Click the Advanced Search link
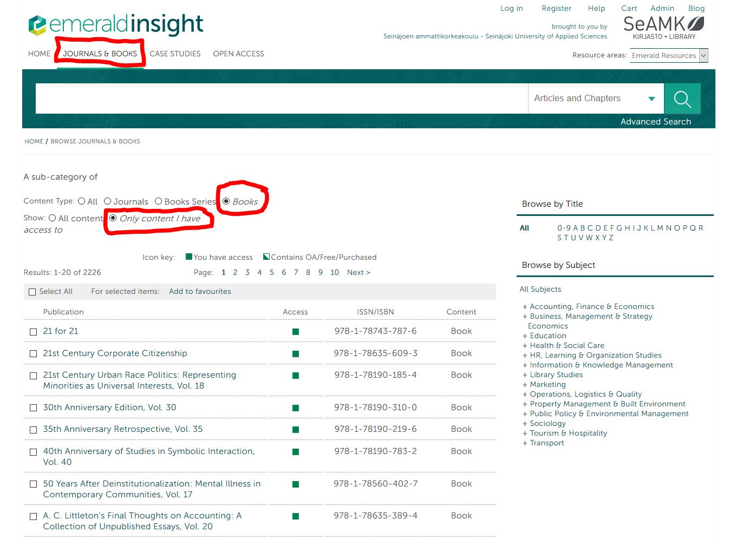Viewport: 756px width, 539px height. pos(655,122)
